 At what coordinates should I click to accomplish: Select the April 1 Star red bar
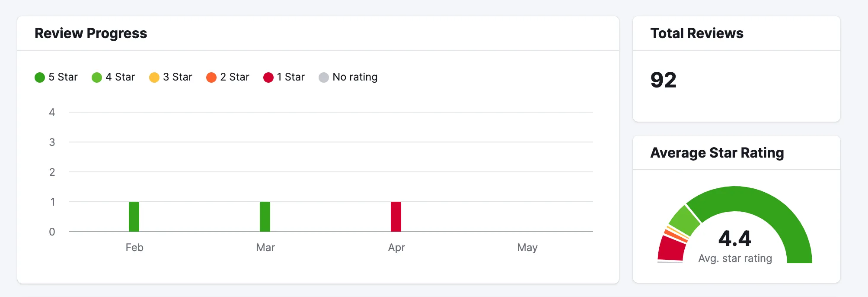point(396,216)
